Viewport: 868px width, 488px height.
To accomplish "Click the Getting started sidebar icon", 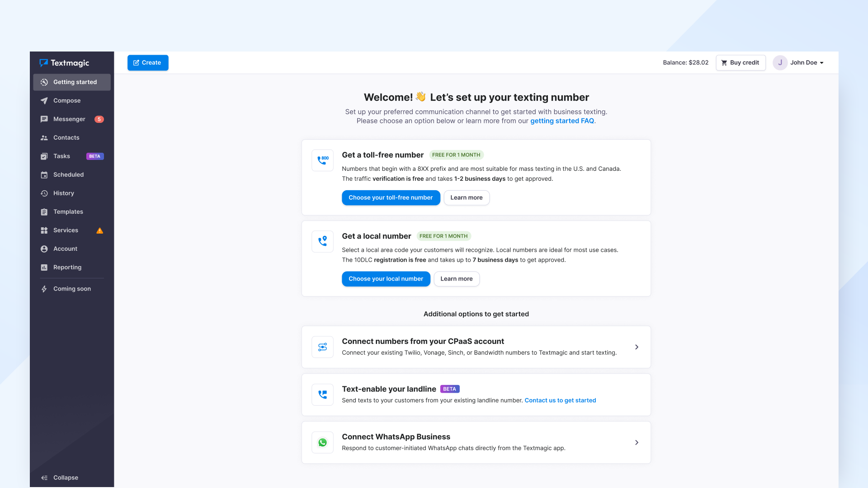I will 44,82.
